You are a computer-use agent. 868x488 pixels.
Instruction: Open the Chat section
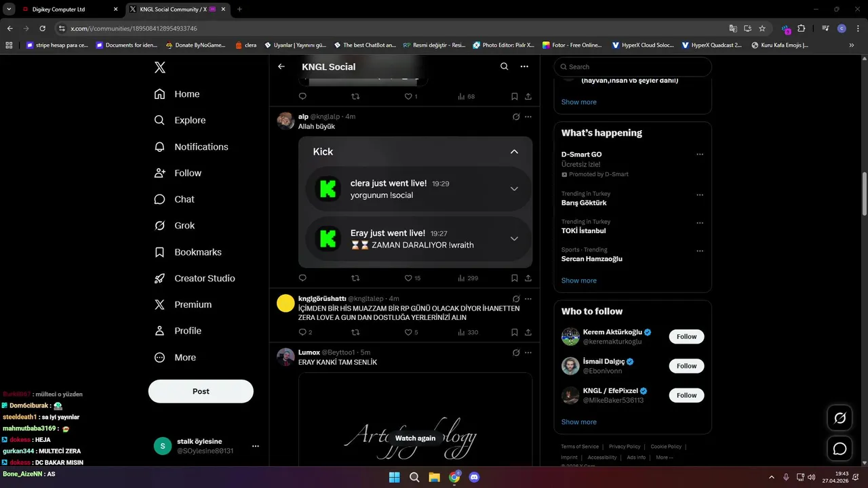click(x=174, y=199)
